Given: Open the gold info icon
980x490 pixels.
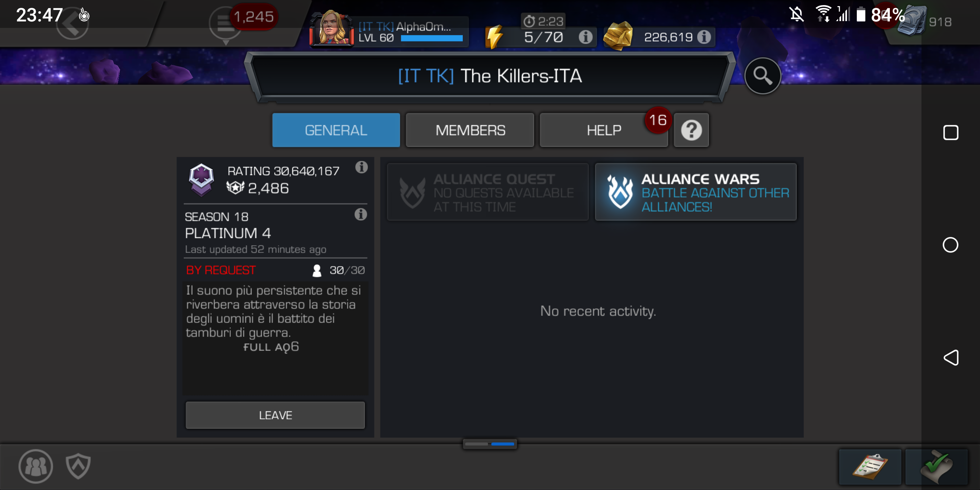Looking at the screenshot, I should (704, 37).
